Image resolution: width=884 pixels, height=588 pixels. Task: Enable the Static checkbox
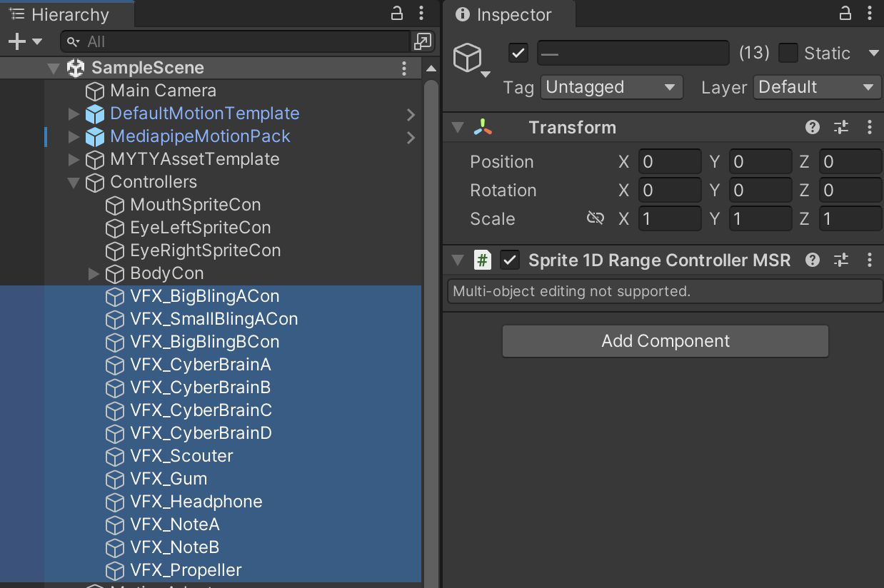[x=788, y=54]
